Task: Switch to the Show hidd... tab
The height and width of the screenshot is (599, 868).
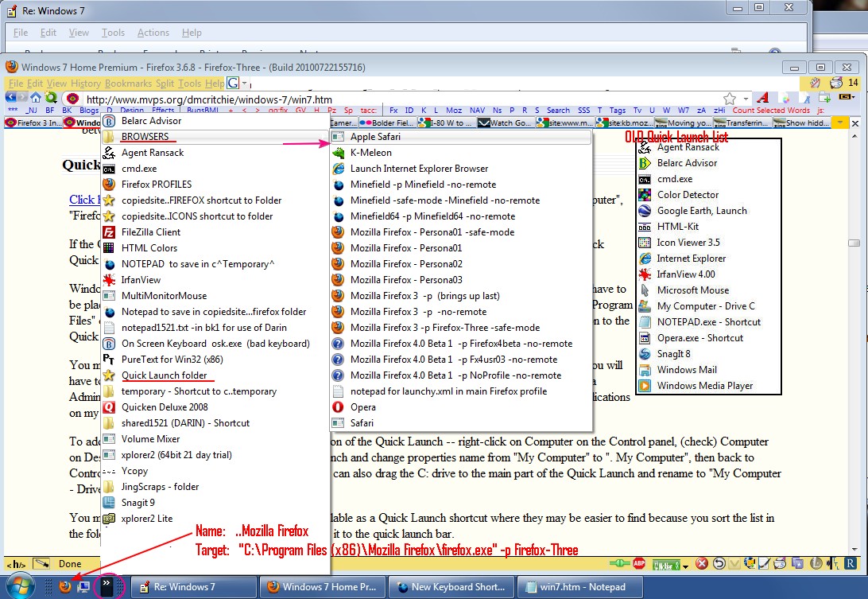Action: [801, 123]
